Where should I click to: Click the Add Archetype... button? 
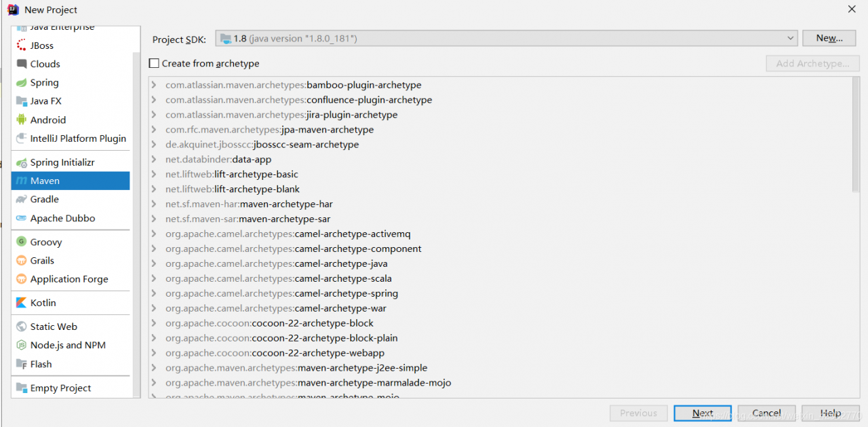[x=813, y=63]
